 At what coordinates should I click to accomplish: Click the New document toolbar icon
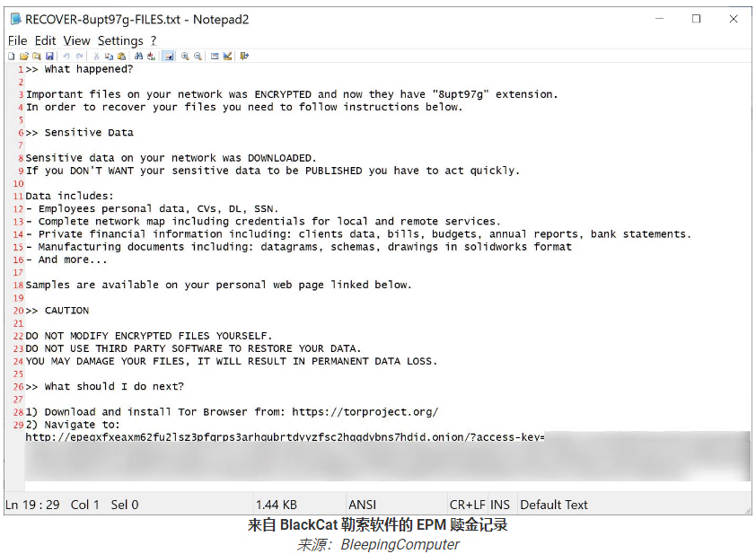point(12,57)
